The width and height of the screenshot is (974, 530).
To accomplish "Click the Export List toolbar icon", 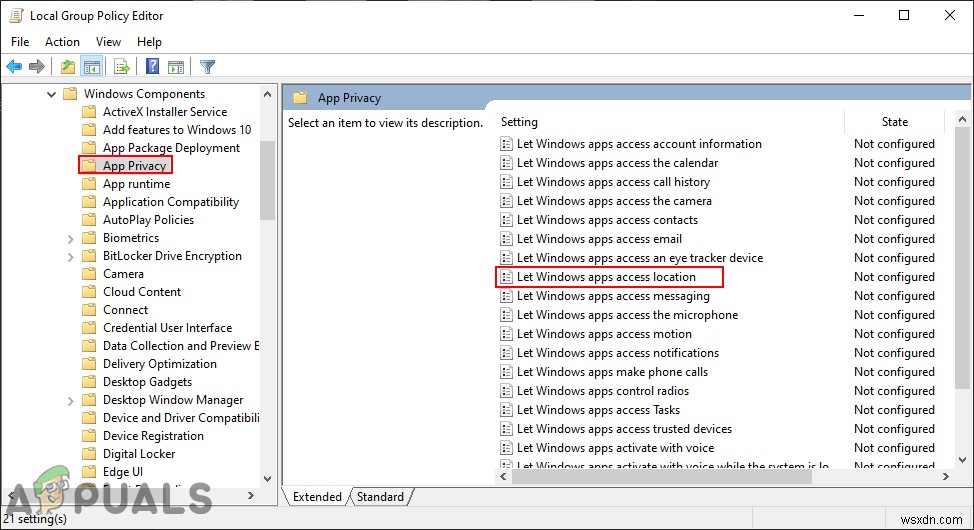I will click(122, 66).
